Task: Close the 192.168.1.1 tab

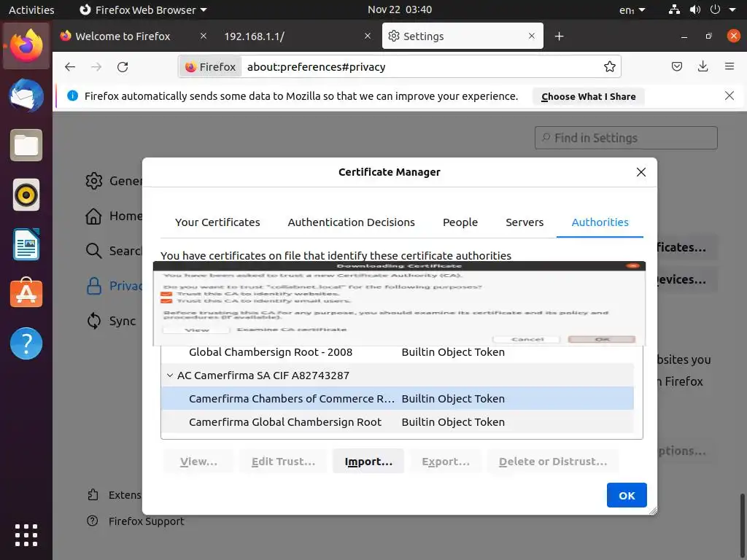Action: 368,36
